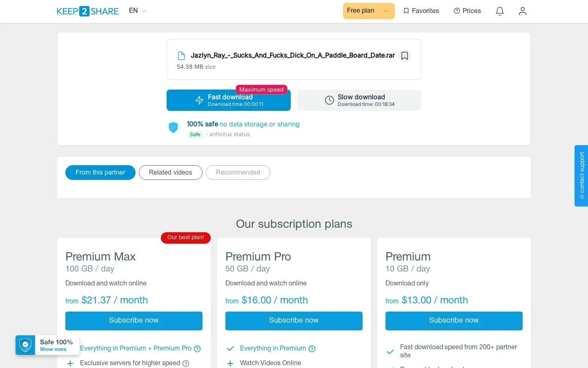The image size is (588, 368).
Task: Switch to the Related videos tab
Action: click(171, 173)
